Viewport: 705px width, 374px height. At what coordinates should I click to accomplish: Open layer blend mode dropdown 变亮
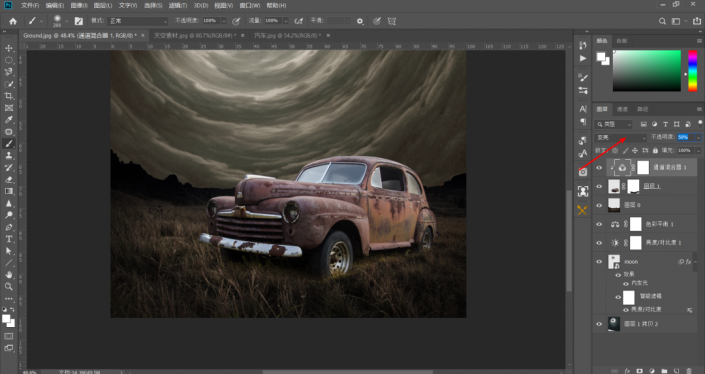click(x=620, y=138)
